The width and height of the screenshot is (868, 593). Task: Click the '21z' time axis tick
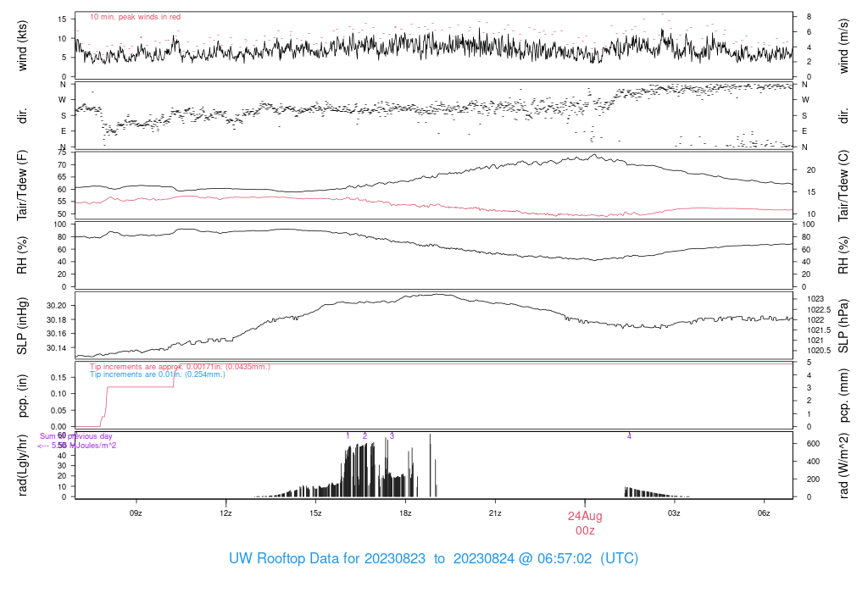(495, 513)
